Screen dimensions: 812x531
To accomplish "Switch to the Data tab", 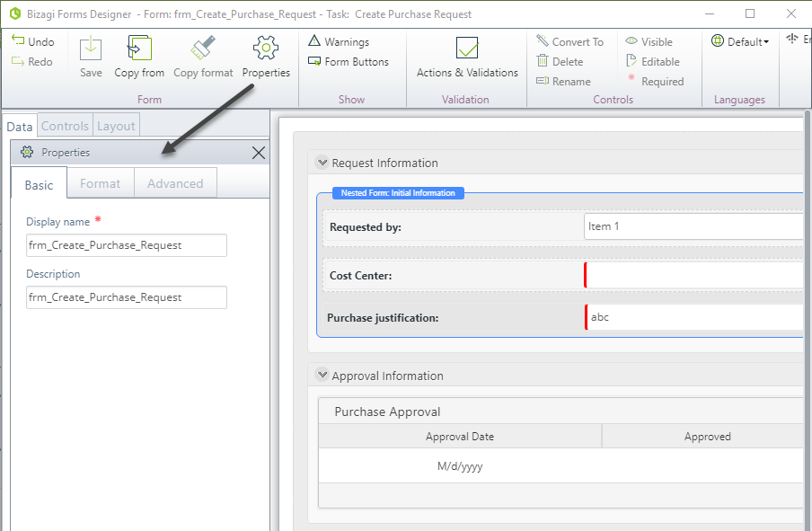I will click(20, 127).
